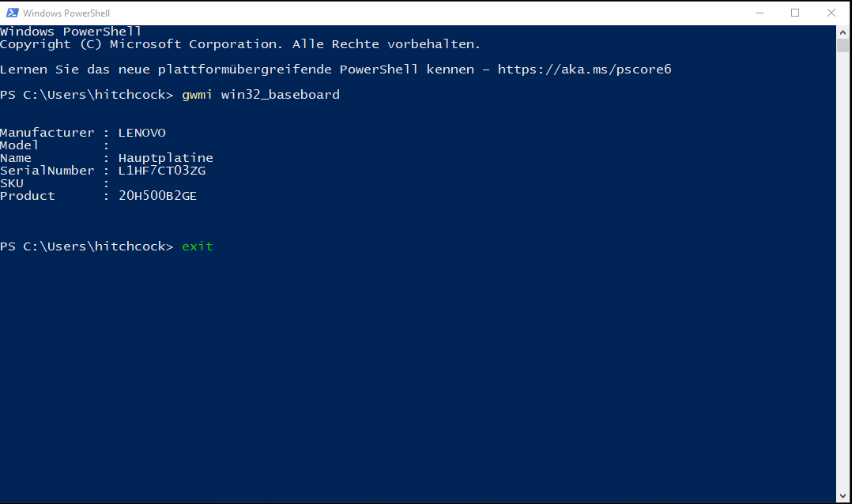Click the last "PS C:\Users\hitchcock>" prompt

[87, 246]
